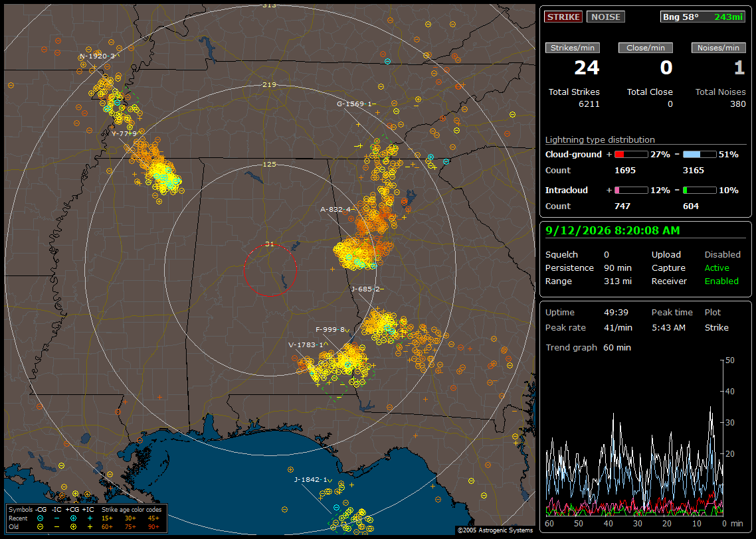Click the 60 min trend graph plot

pos(634,437)
